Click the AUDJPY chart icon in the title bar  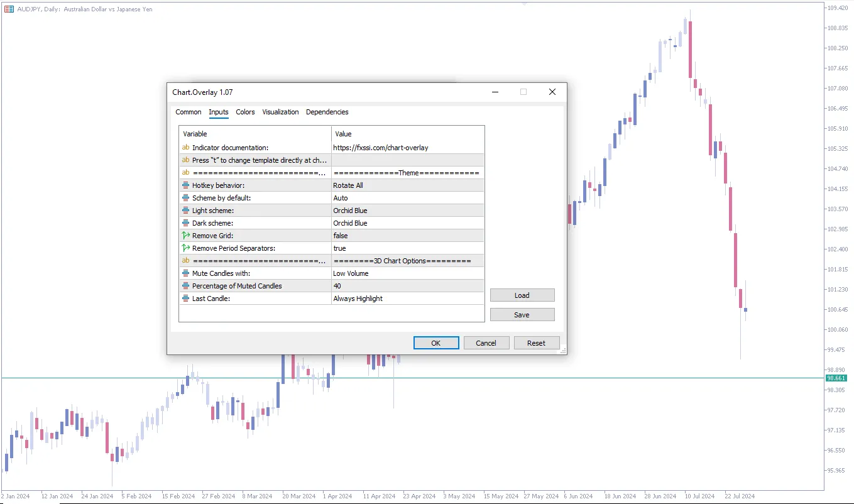(x=8, y=9)
